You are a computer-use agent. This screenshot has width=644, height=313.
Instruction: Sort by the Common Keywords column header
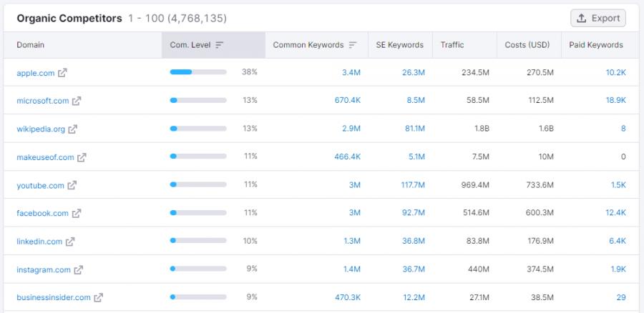(316, 45)
